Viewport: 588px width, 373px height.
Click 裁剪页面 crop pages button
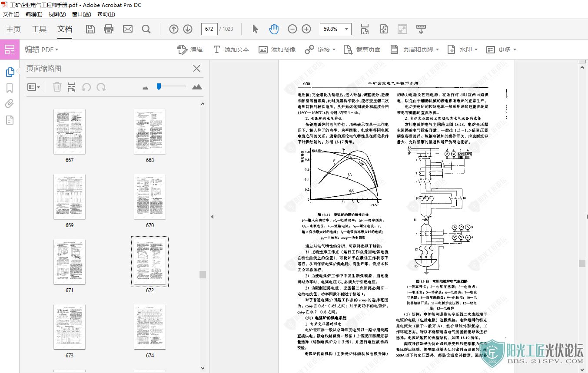(362, 50)
